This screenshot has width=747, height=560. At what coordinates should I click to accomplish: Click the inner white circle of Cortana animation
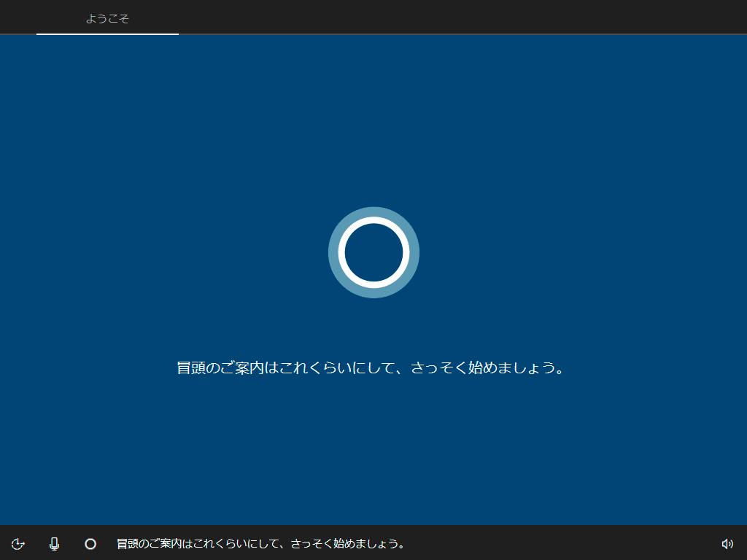[373, 222]
